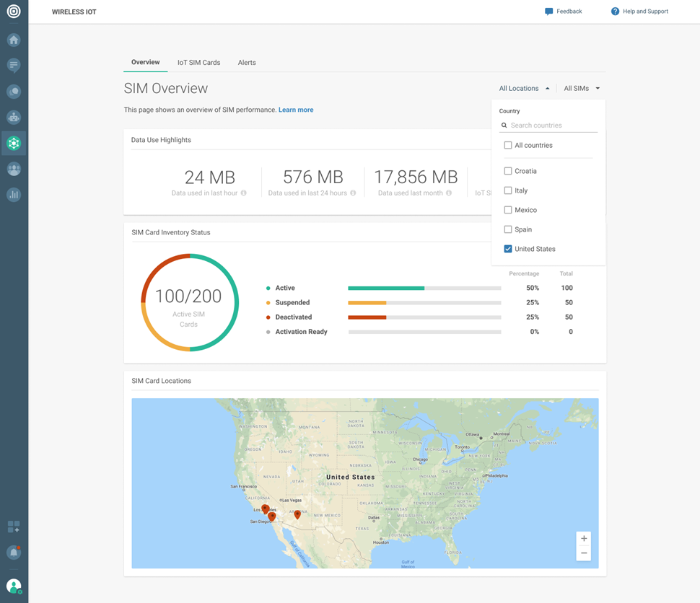The height and width of the screenshot is (603, 700).
Task: Click info icon beside data used last month
Action: [449, 193]
